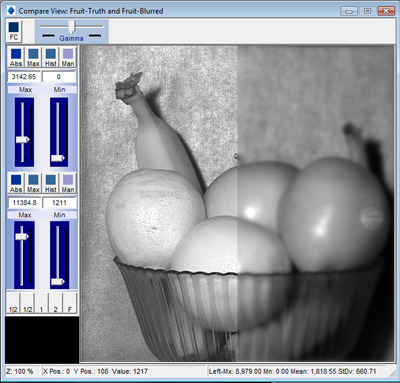
Task: Select Man scaling in the upper button row
Action: pos(68,57)
